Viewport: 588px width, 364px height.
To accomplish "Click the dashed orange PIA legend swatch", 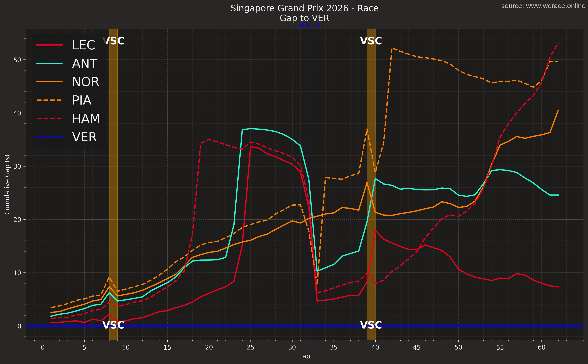I will 49,100.
